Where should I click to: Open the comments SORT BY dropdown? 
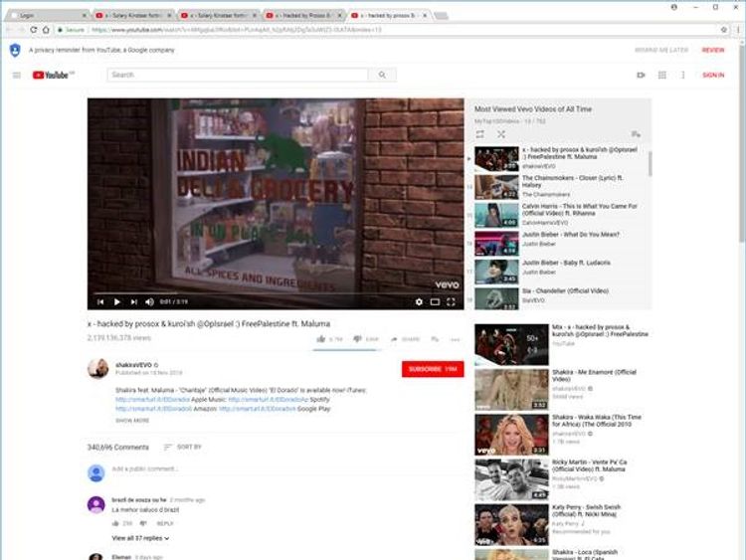pos(183,448)
